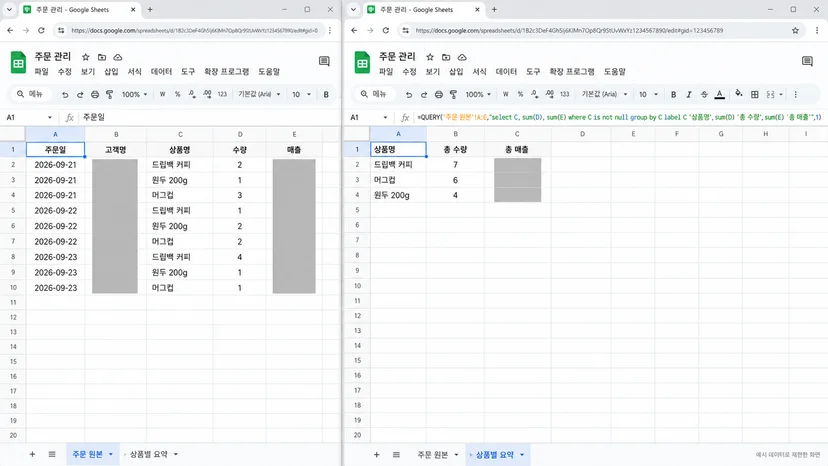Open font size dropdown in right window
The image size is (828, 466).
(x=648, y=95)
